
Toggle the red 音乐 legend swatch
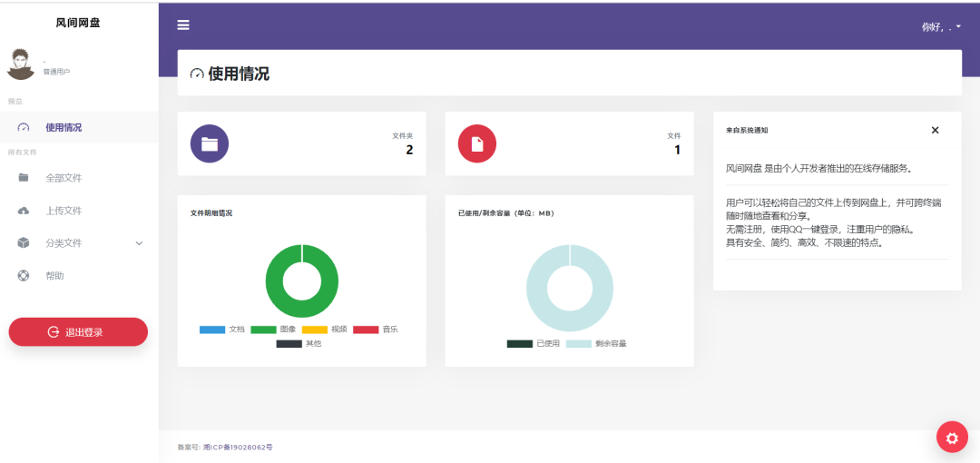pyautogui.click(x=367, y=330)
